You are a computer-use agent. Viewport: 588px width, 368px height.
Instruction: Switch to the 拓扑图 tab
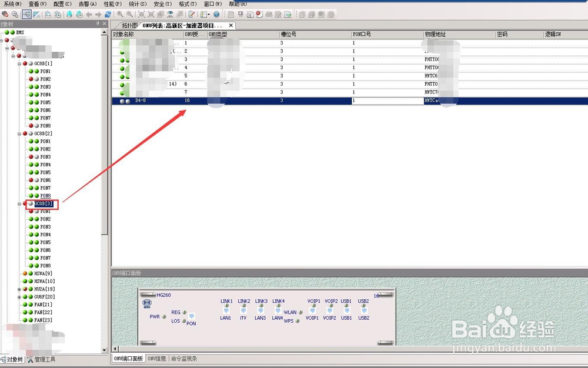129,25
